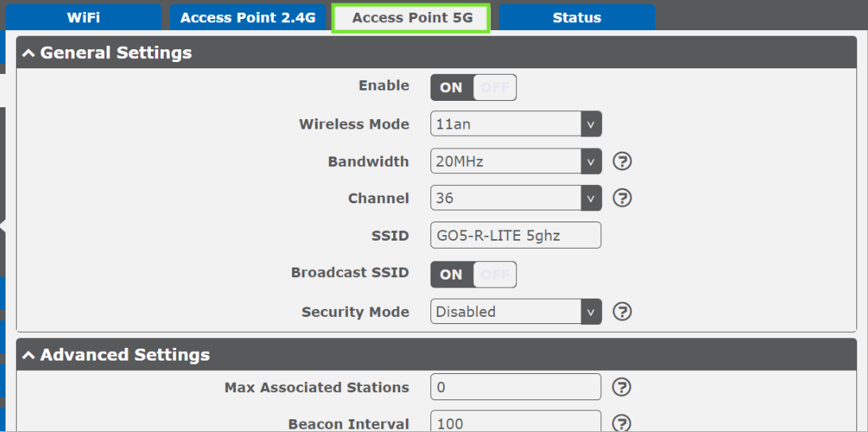868x432 pixels.
Task: Open the Wireless Mode dropdown
Action: tap(516, 124)
